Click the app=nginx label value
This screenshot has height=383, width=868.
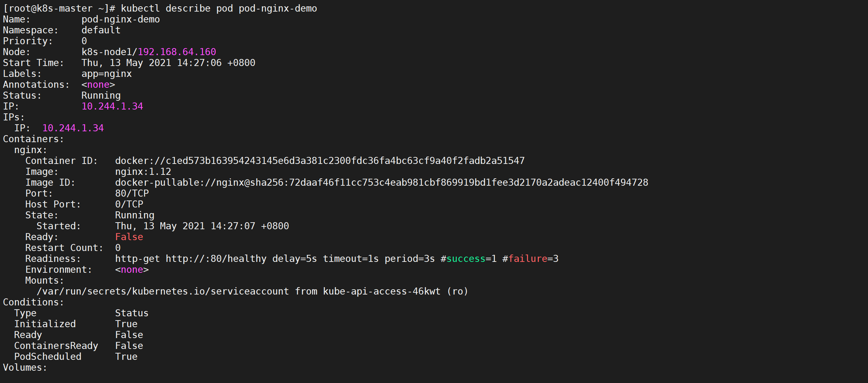pyautogui.click(x=106, y=74)
